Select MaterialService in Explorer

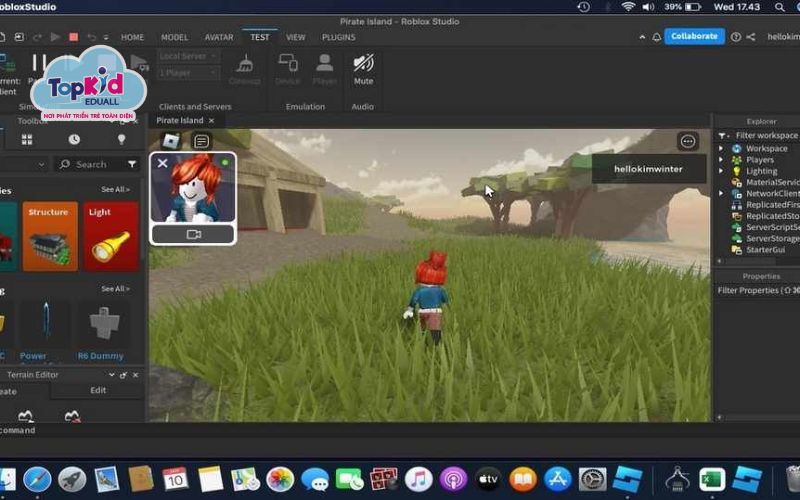tap(765, 182)
